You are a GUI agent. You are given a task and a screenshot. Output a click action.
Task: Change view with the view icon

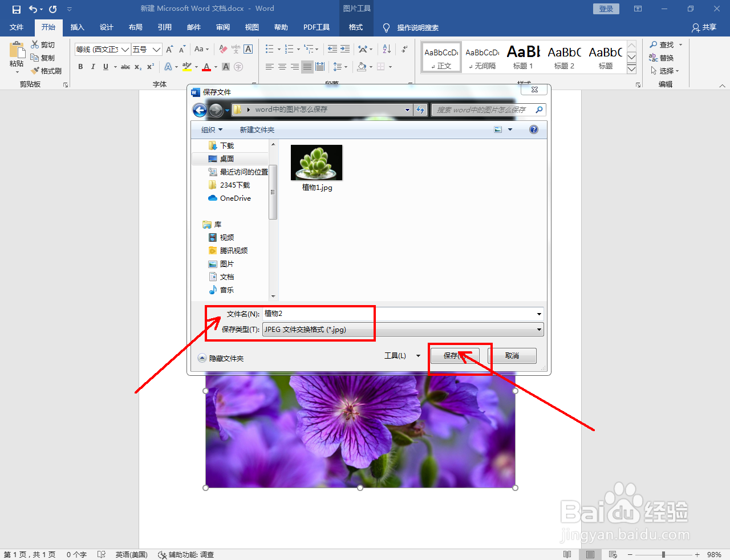click(x=498, y=130)
